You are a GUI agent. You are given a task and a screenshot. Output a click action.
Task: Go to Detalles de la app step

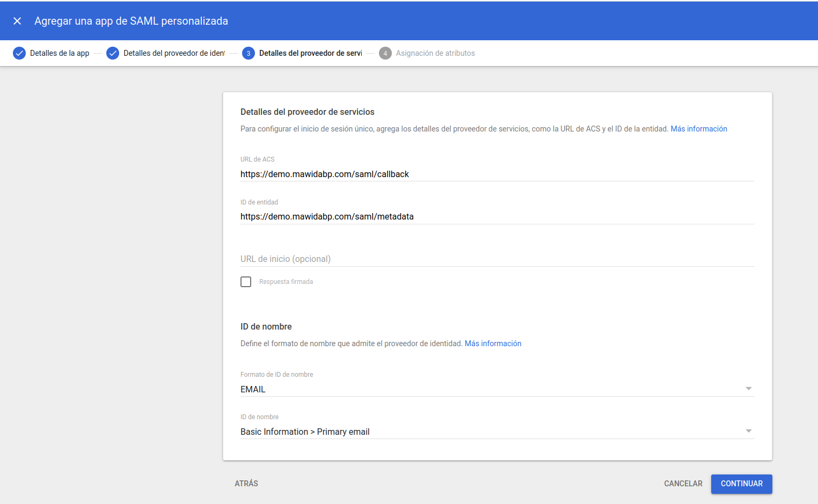tap(60, 53)
